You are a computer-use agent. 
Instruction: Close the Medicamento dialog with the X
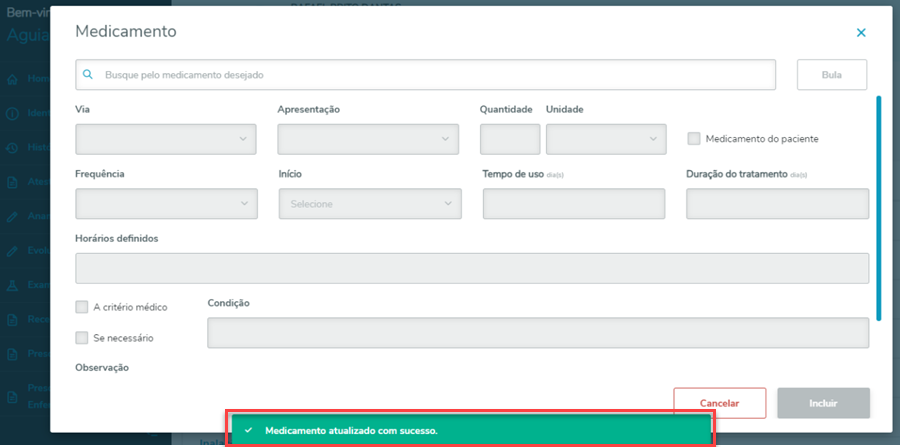point(860,33)
